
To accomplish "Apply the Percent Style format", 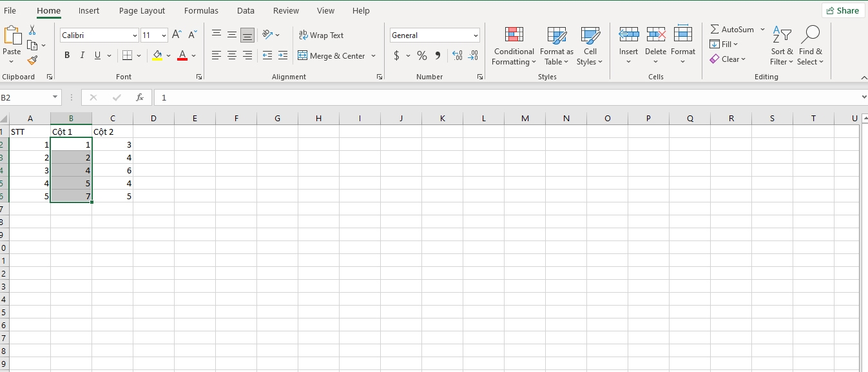I will pos(422,55).
